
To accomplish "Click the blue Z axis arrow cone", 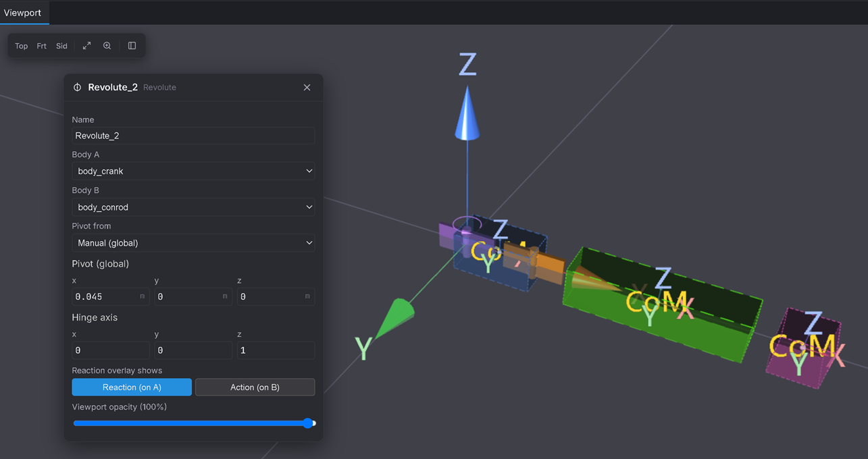I will (x=467, y=116).
